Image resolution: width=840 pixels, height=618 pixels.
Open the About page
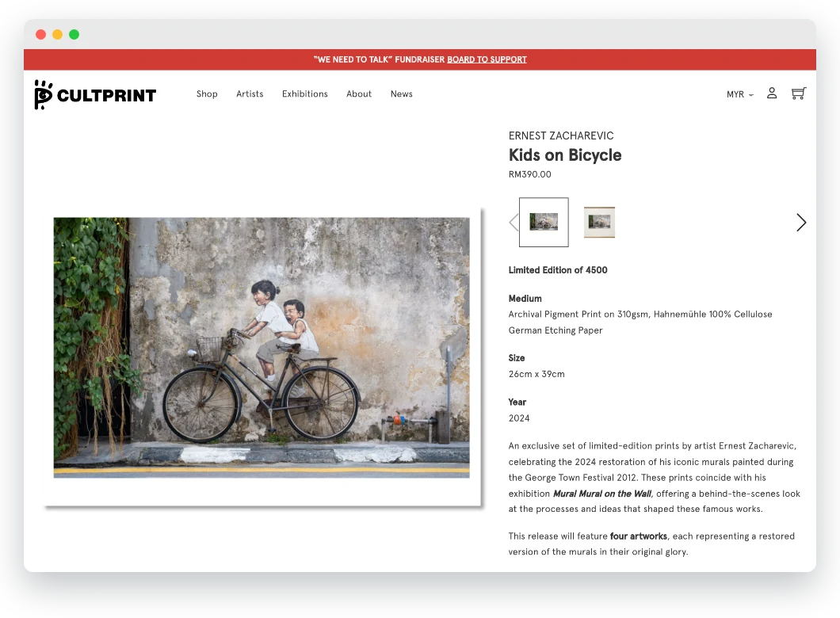pyautogui.click(x=359, y=93)
